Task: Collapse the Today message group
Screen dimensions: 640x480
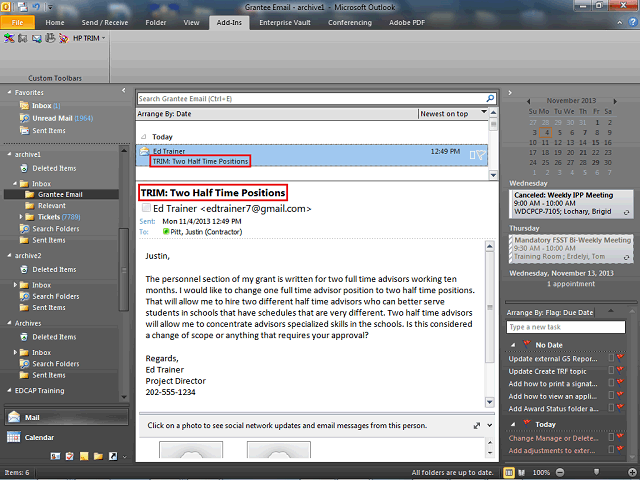Action: pyautogui.click(x=143, y=137)
